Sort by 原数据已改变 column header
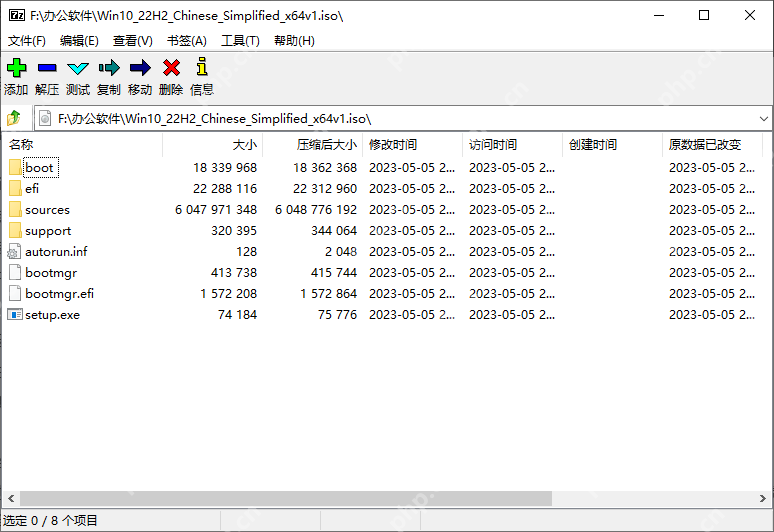This screenshot has width=774, height=532. point(712,145)
